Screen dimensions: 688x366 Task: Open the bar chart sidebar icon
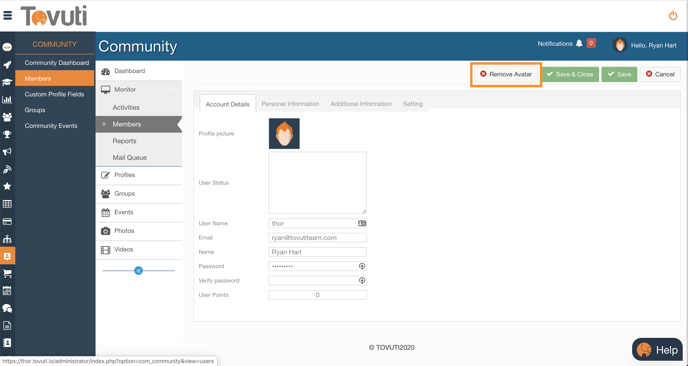click(x=7, y=100)
